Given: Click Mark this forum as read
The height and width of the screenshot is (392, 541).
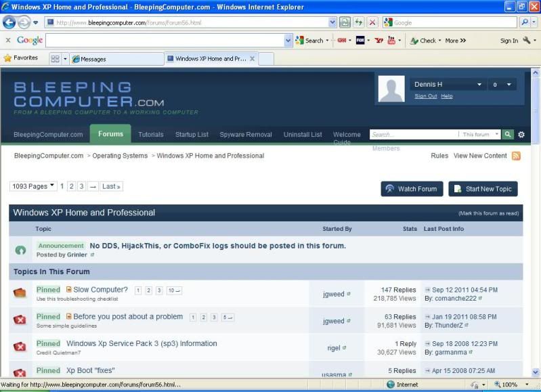Looking at the screenshot, I should pos(489,213).
